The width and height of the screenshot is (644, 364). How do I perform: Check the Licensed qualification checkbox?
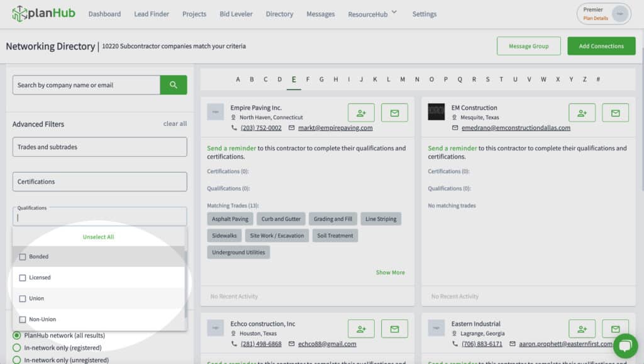coord(23,277)
